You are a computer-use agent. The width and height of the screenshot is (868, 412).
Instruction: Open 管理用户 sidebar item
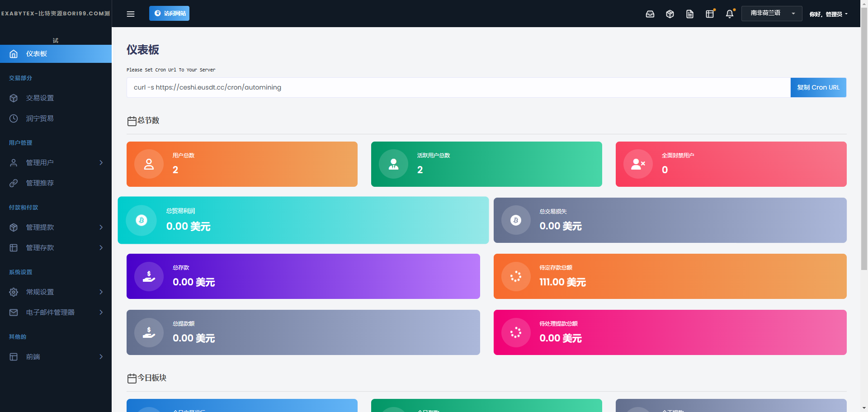[56, 163]
